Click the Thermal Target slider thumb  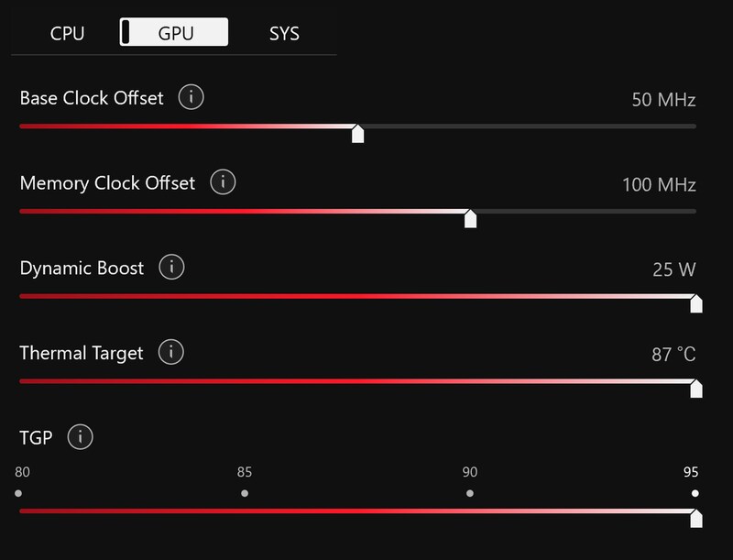(696, 389)
